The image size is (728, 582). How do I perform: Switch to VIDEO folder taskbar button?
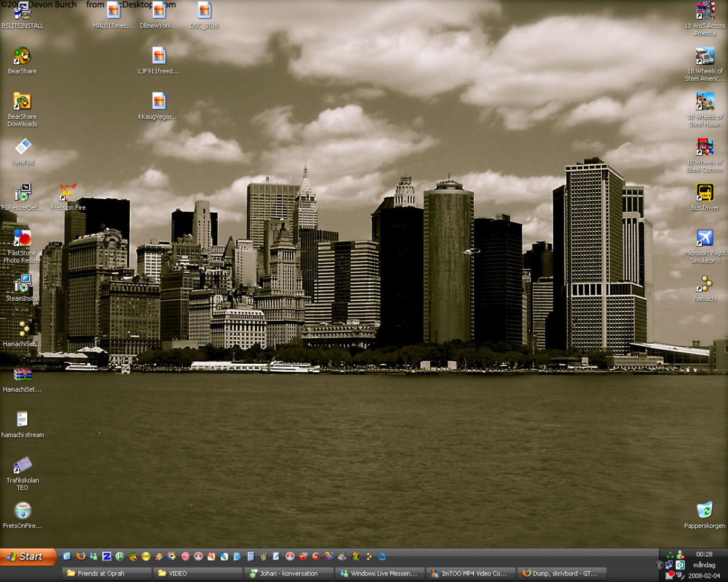point(198,573)
